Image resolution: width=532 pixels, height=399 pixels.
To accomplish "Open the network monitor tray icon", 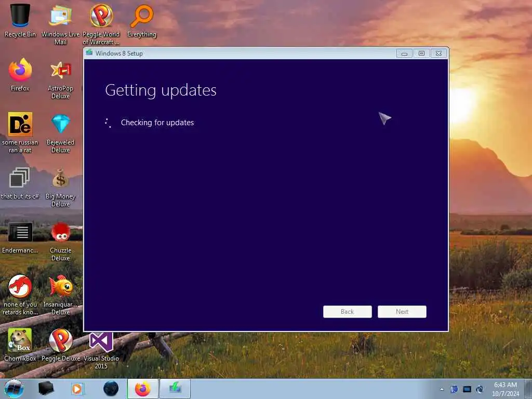I will [x=467, y=389].
